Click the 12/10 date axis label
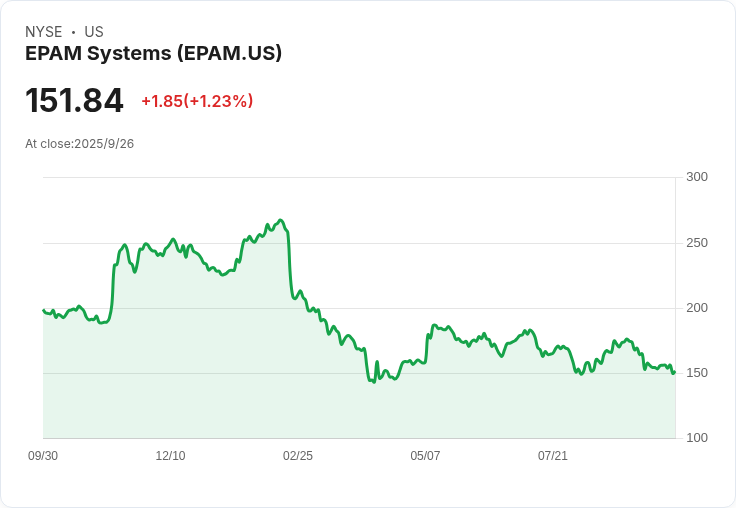The height and width of the screenshot is (508, 736). pos(170,455)
